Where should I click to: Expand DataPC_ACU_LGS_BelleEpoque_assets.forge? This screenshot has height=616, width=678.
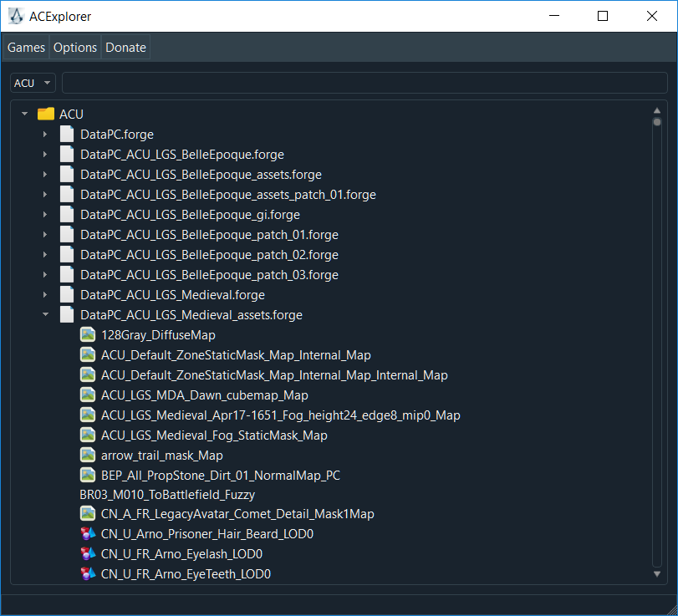point(45,174)
